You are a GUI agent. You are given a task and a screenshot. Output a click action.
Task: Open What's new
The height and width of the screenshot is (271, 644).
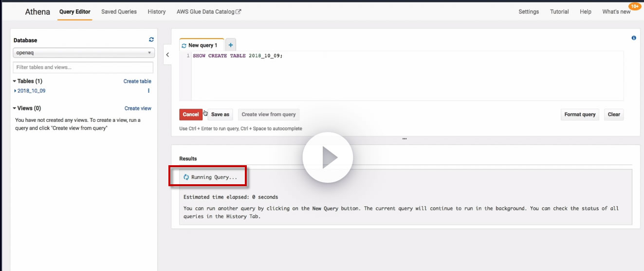[616, 12]
